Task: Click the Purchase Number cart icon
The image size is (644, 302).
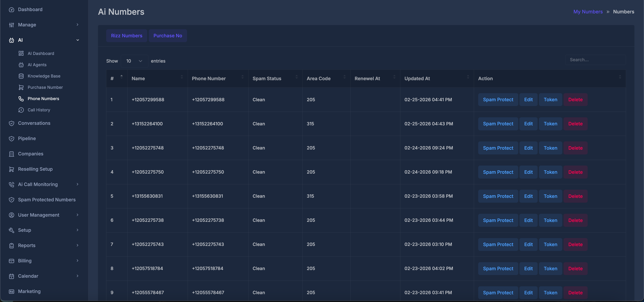Action: (21, 87)
